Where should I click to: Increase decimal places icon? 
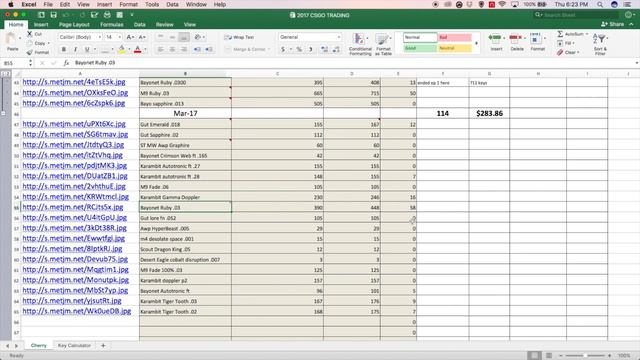tap(324, 49)
